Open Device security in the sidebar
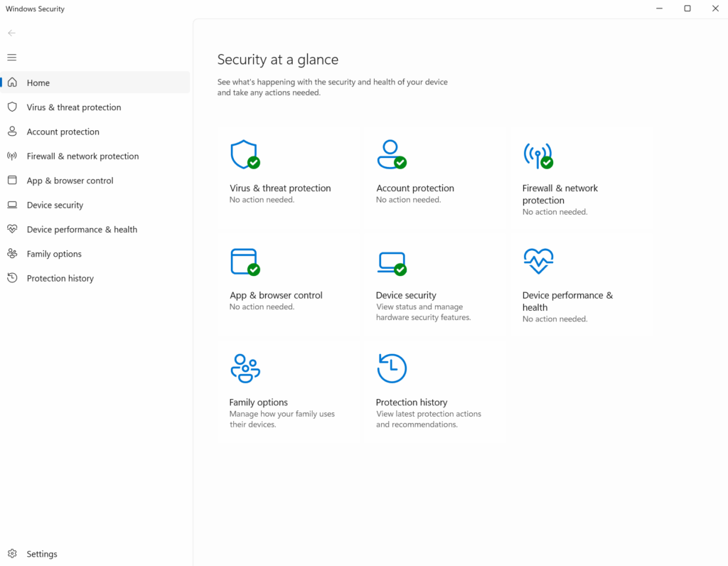 pyautogui.click(x=55, y=205)
